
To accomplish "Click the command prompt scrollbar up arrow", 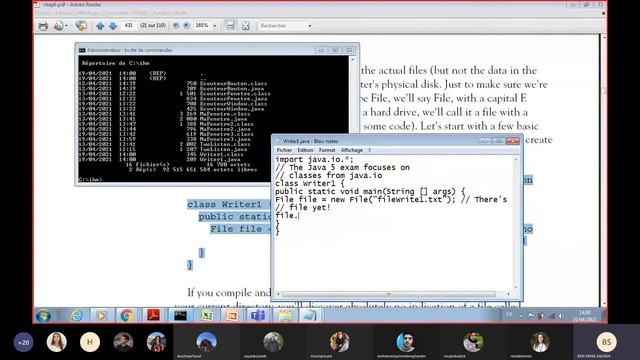I will point(353,60).
